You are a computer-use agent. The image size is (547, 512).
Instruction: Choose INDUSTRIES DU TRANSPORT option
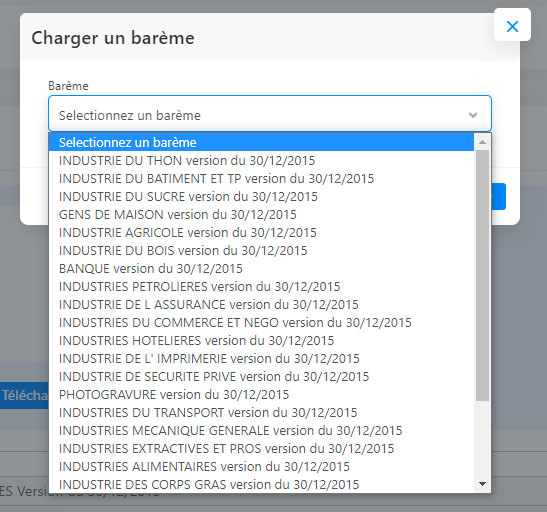261,413
